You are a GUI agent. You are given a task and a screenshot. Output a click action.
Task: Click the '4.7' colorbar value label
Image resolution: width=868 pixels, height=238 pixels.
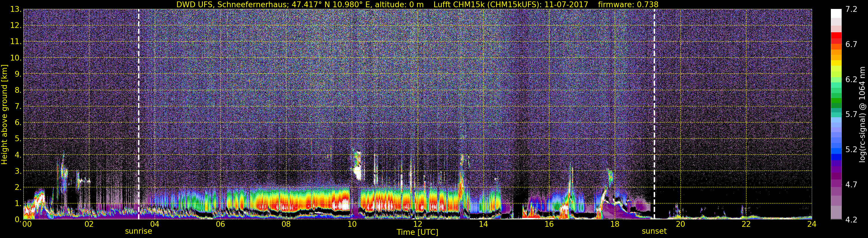pyautogui.click(x=851, y=185)
